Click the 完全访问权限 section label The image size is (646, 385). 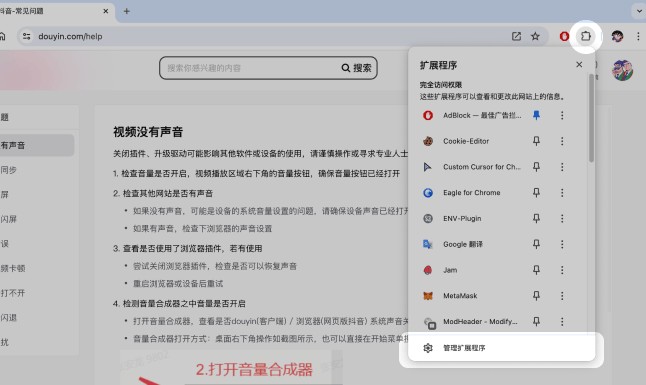point(441,85)
